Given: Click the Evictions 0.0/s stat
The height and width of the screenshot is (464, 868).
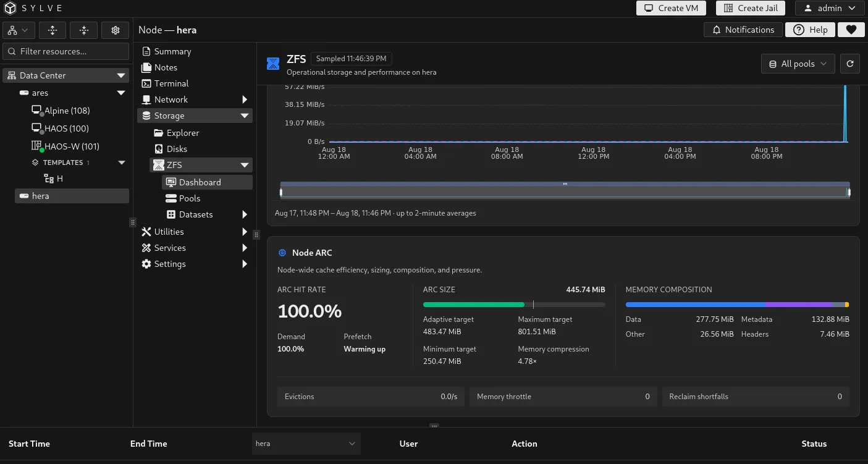Looking at the screenshot, I should (x=371, y=397).
